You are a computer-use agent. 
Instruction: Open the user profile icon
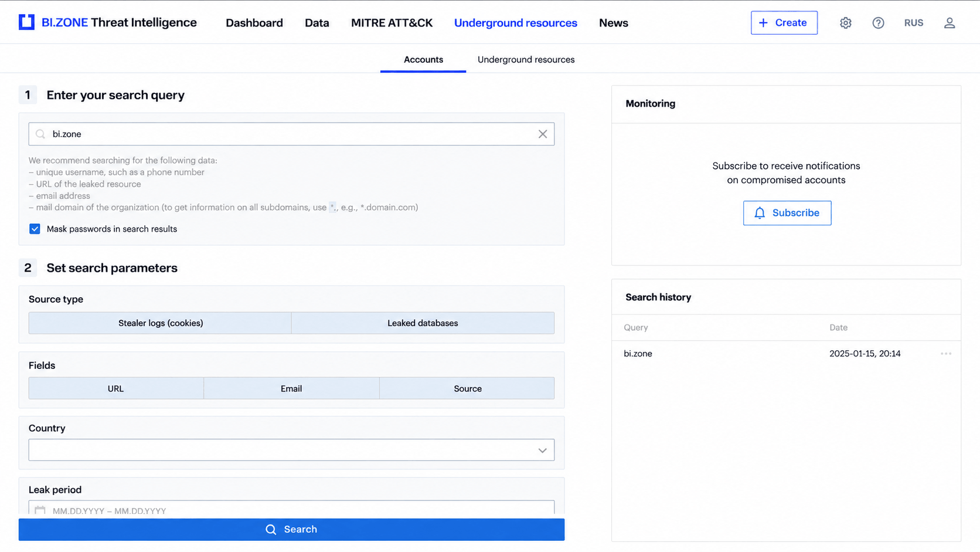(950, 23)
